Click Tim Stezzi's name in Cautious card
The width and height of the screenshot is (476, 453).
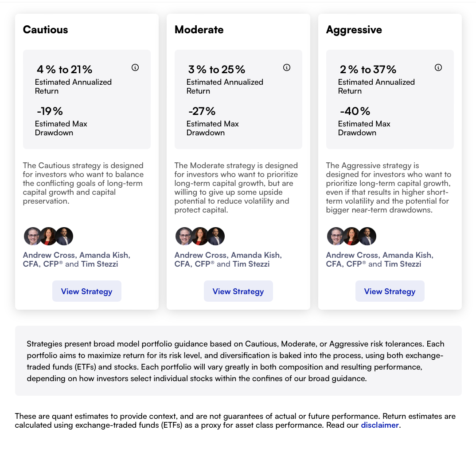(100, 264)
